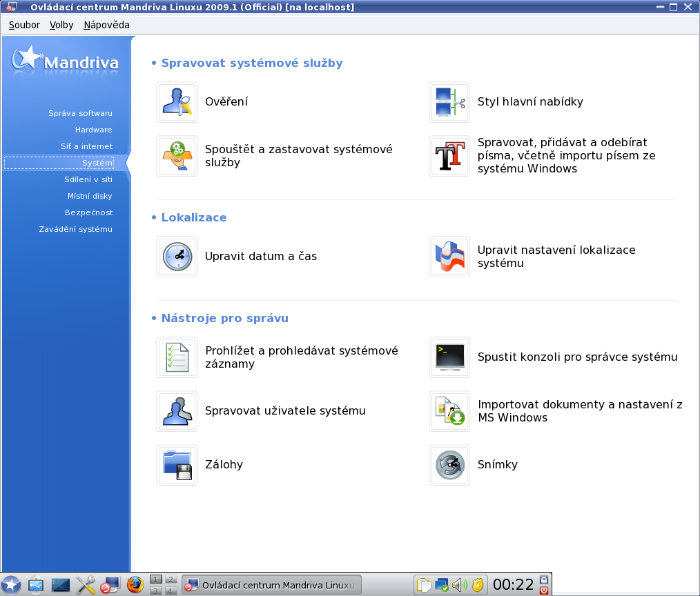The image size is (700, 596).
Task: Click the fonts management text label
Action: (567, 155)
